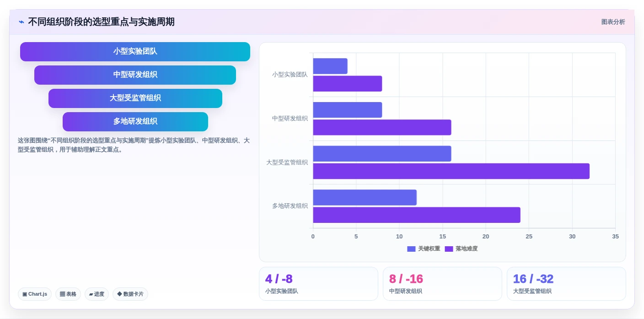Click the 关键权重 legend label text
This screenshot has height=319, width=644.
429,249
